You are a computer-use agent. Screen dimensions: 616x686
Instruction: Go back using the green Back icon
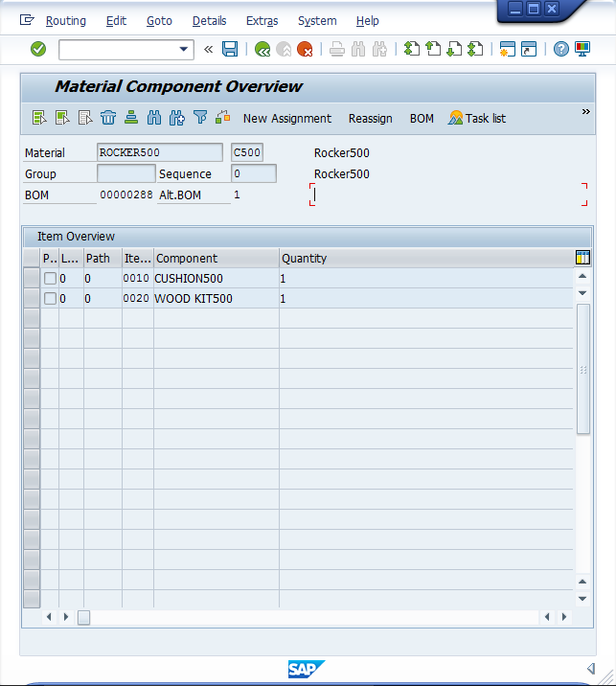tap(262, 49)
